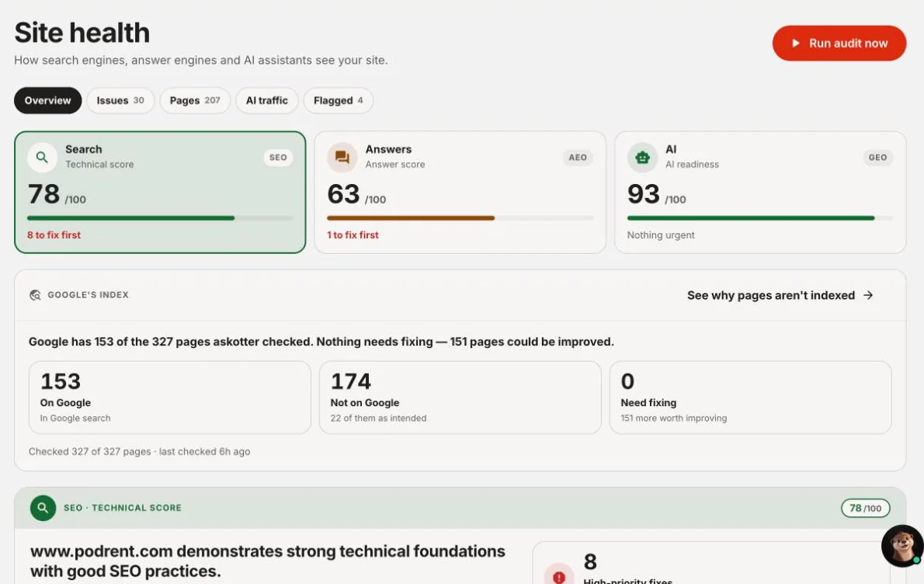Click '151 more worth improving' text
The height and width of the screenshot is (584, 924).
tap(673, 418)
